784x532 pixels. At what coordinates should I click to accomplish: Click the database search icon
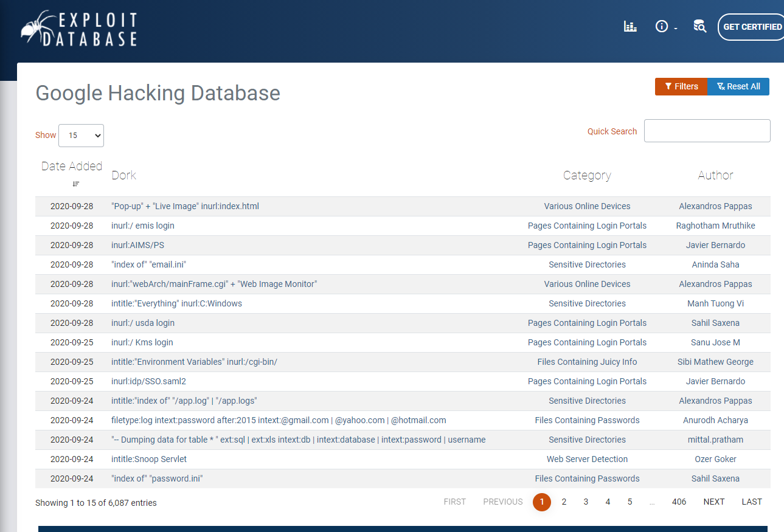(x=699, y=26)
